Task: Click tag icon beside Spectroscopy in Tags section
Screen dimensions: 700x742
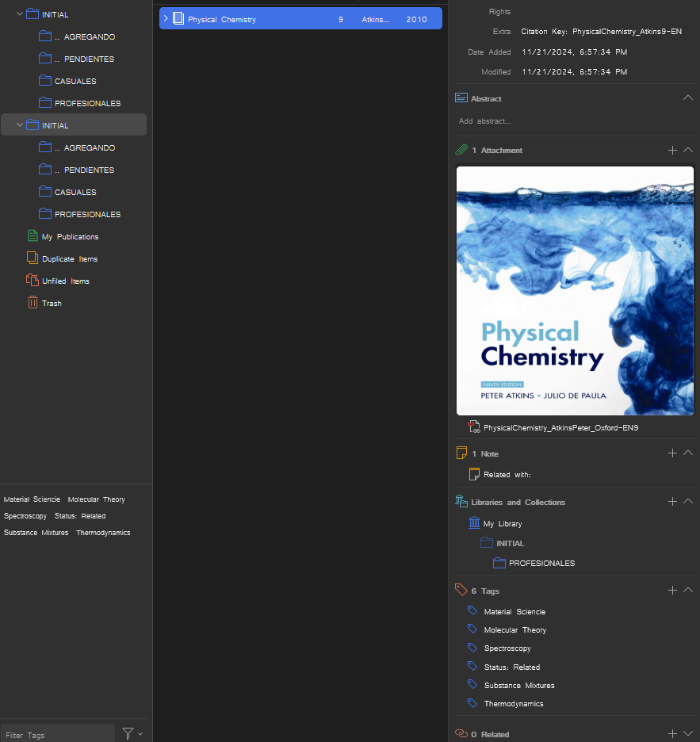Action: (472, 648)
